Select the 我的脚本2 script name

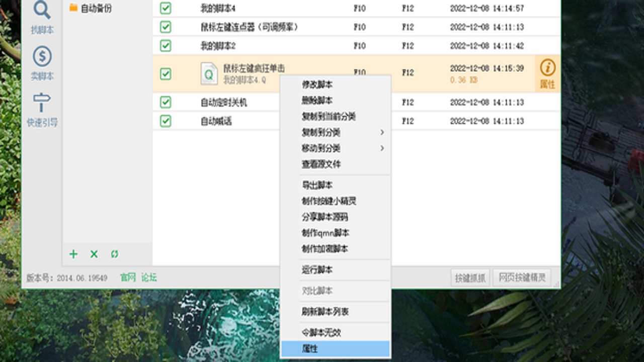[218, 46]
